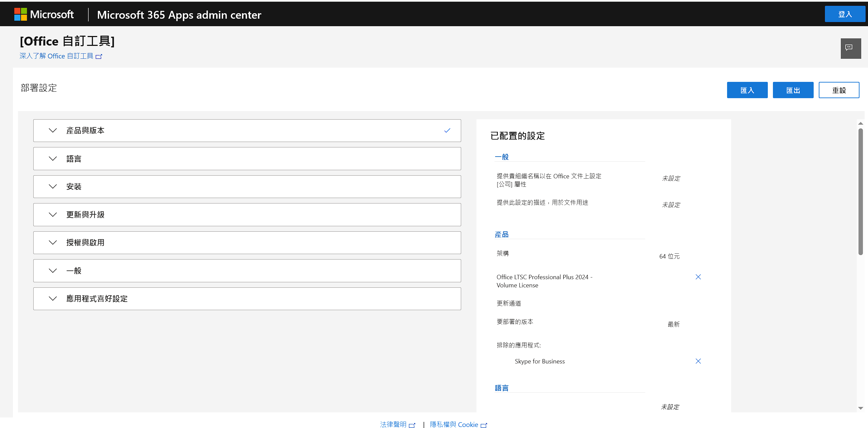The height and width of the screenshot is (428, 868).
Task: Expand the 語言 section chevron
Action: 53,159
